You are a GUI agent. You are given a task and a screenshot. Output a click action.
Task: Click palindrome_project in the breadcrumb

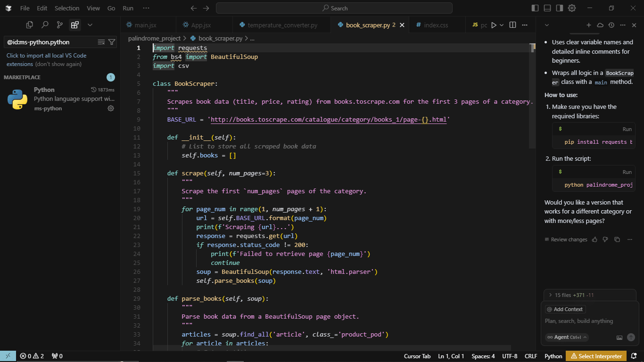point(154,38)
